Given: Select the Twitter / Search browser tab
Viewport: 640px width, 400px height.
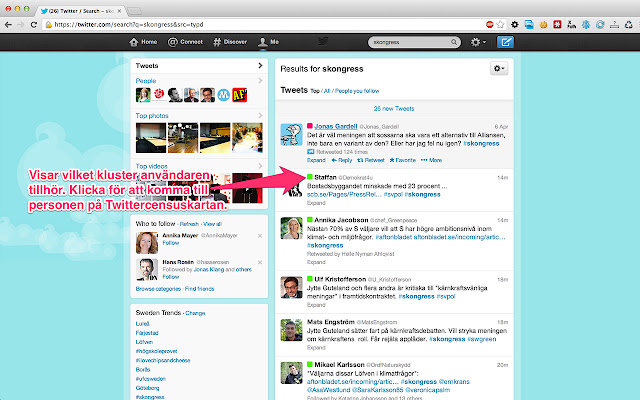Looking at the screenshot, I should (x=81, y=11).
